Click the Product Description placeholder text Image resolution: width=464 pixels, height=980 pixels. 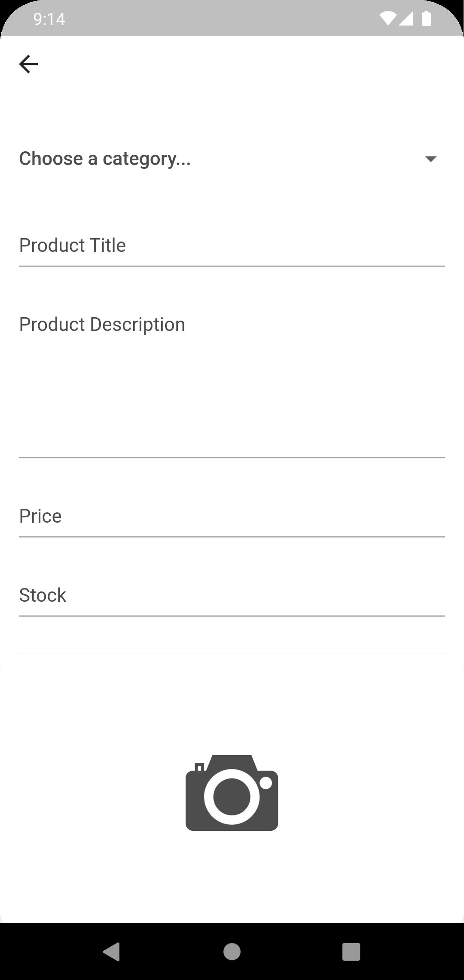(x=102, y=325)
